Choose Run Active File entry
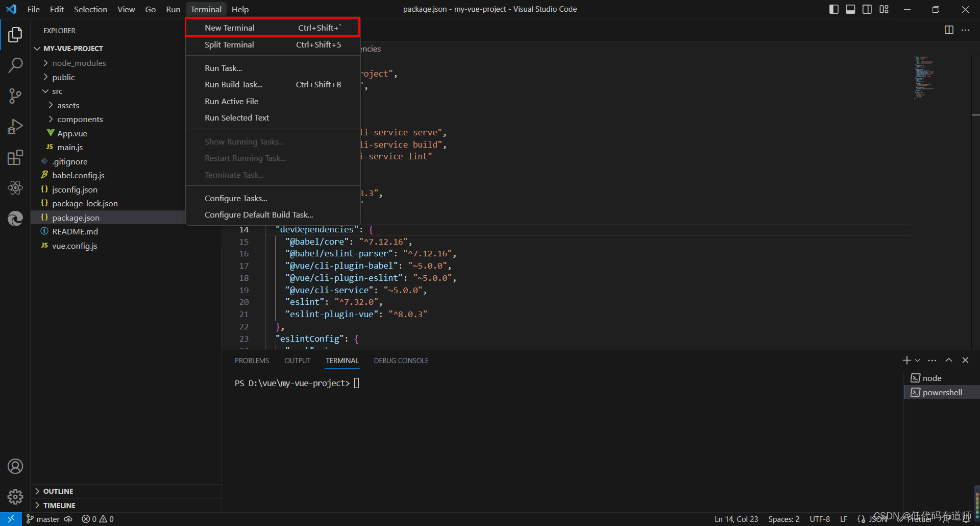The image size is (980, 526). 273,101
